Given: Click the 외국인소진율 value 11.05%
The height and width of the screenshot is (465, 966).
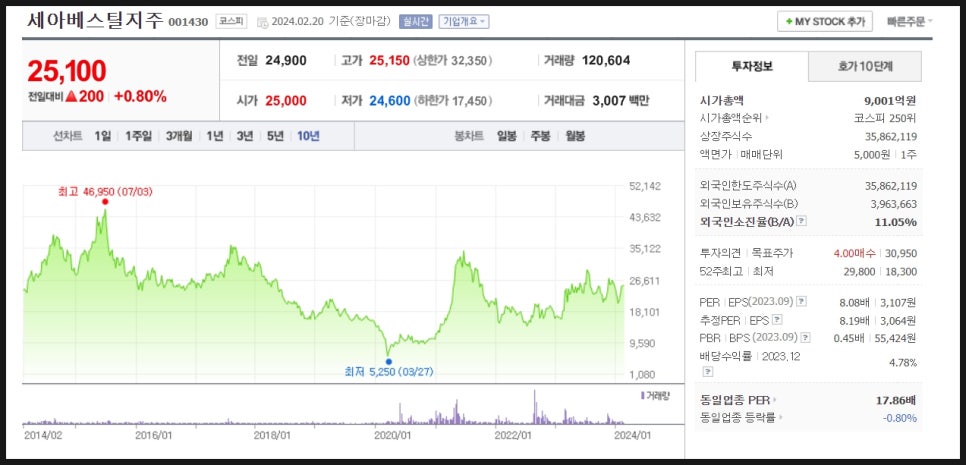Looking at the screenshot, I should coord(896,222).
